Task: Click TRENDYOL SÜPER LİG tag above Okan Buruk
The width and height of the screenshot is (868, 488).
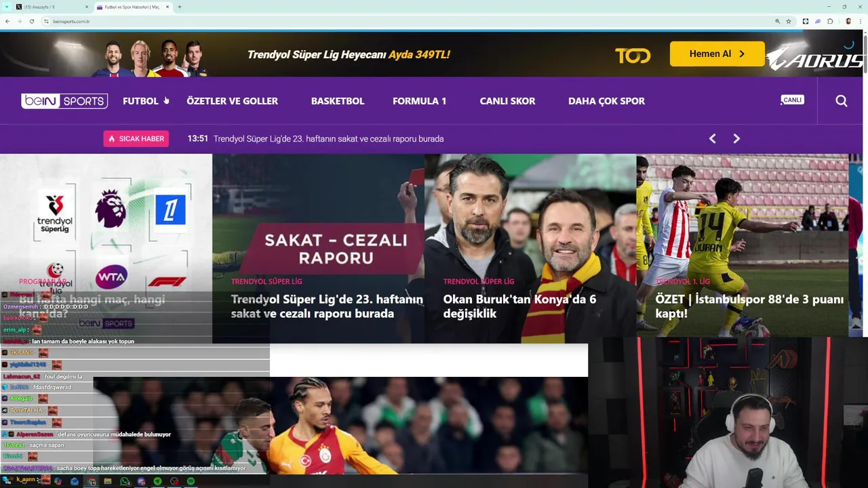Action: pyautogui.click(x=478, y=281)
